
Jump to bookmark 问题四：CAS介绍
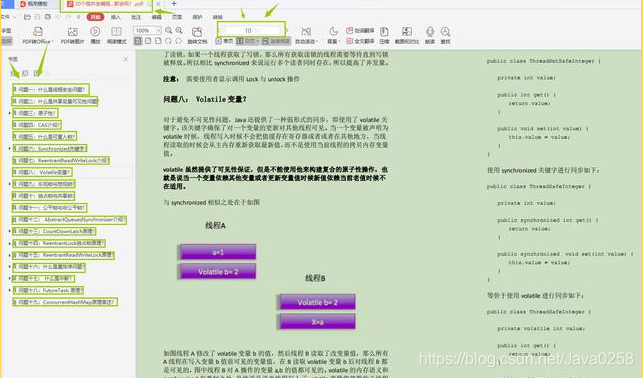click(x=38, y=124)
